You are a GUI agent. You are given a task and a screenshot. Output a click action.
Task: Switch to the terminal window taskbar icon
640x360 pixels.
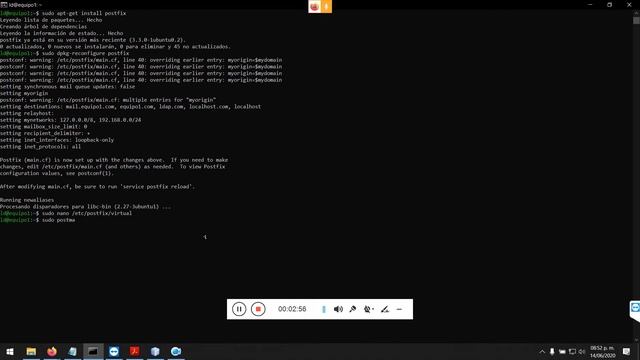[93, 351]
